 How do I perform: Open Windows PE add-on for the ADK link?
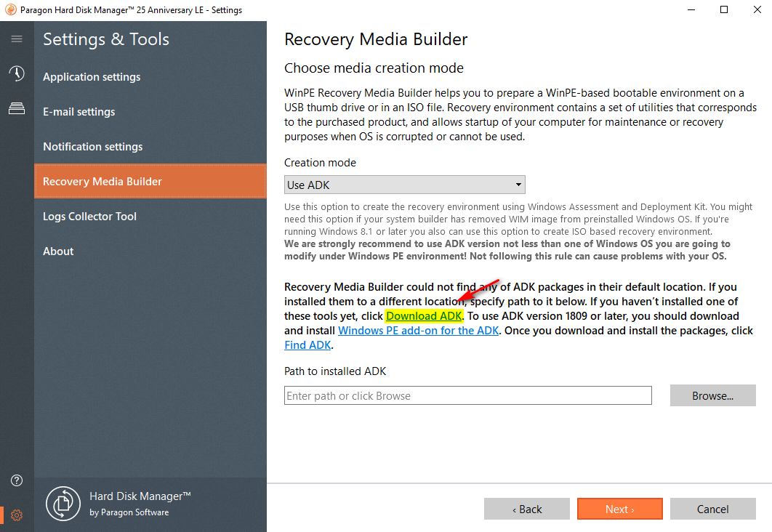(x=419, y=331)
